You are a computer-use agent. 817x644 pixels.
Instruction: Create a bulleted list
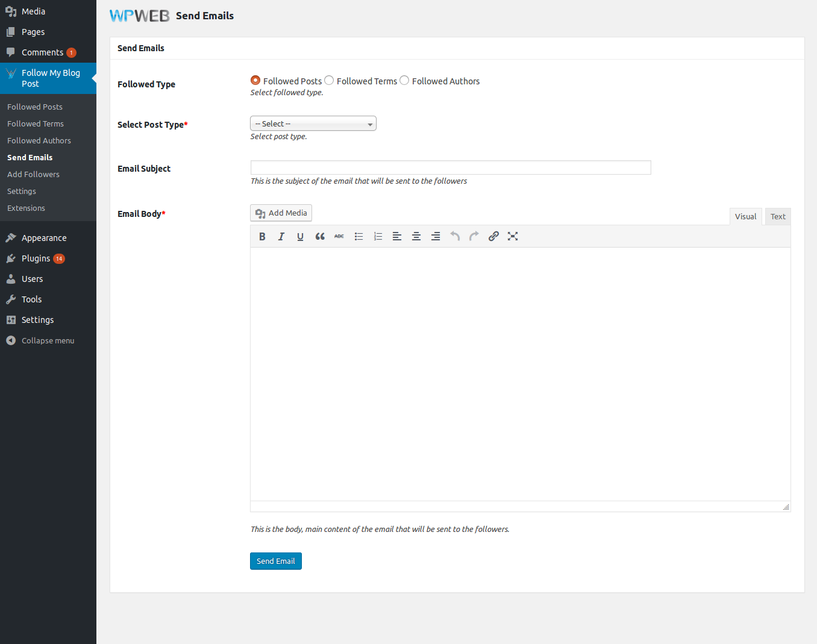click(x=358, y=237)
